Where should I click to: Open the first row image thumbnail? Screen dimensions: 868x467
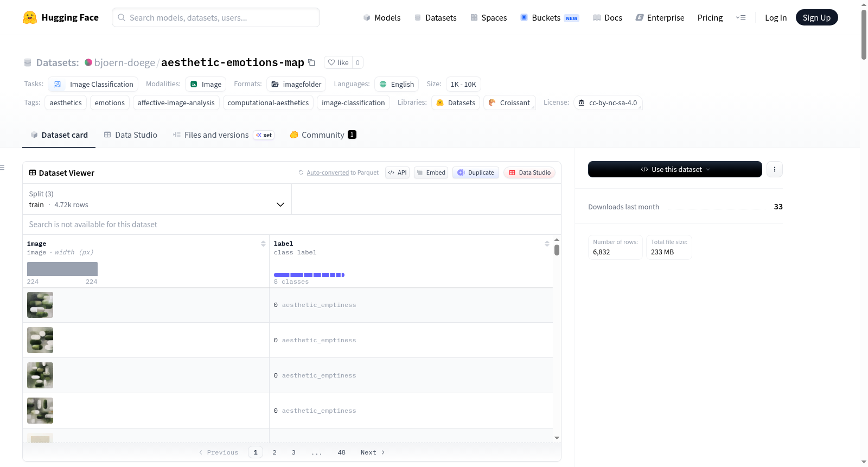point(40,305)
